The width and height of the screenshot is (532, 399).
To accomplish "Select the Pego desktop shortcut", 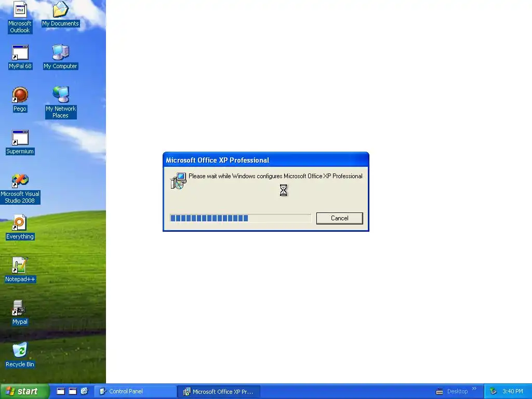I will [20, 99].
